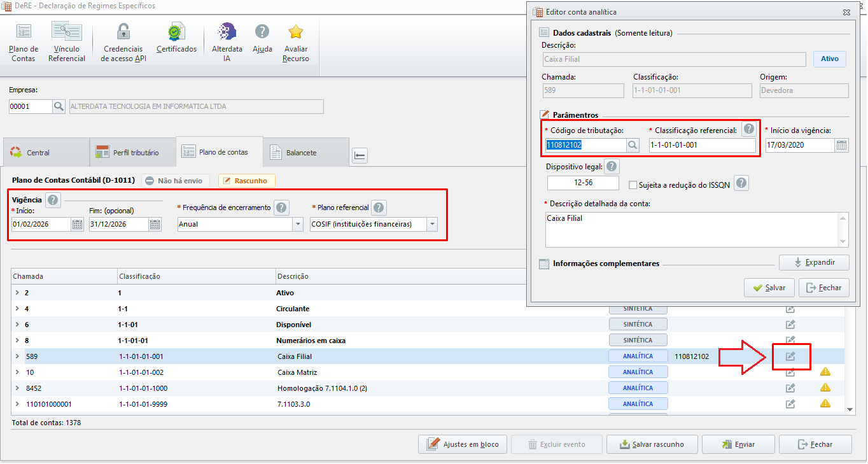Toggle the Ativo status button
The height and width of the screenshot is (464, 868).
(830, 59)
